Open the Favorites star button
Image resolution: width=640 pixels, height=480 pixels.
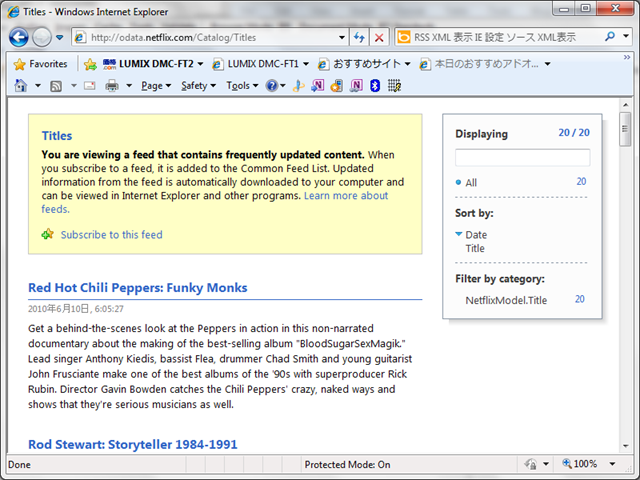[x=38, y=64]
